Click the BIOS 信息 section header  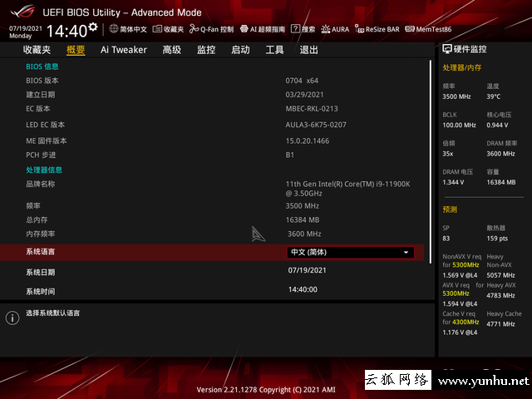[42, 66]
